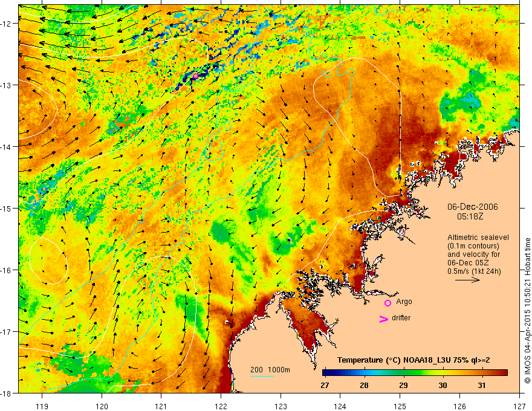532x411 pixels.
Task: Click the "06-Dec-2006" date label
Action: (x=472, y=207)
